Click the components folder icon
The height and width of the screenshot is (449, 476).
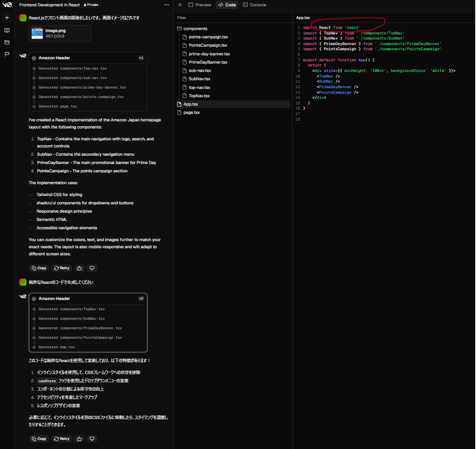click(x=179, y=28)
